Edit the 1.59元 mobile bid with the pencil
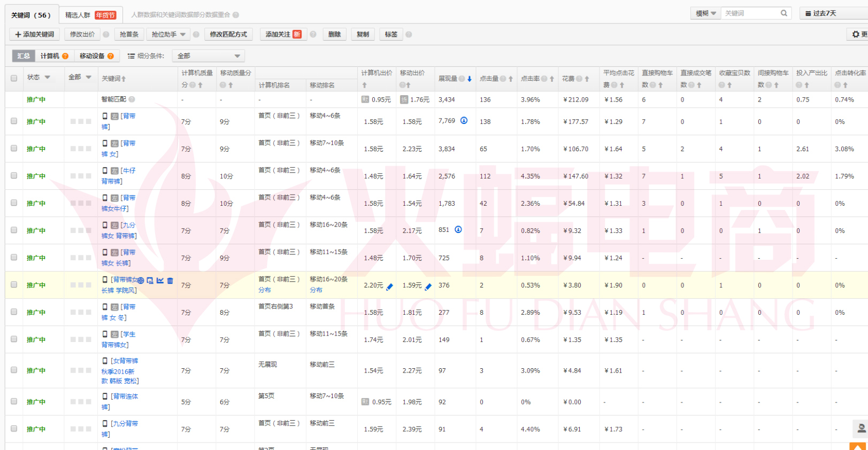 click(x=428, y=286)
